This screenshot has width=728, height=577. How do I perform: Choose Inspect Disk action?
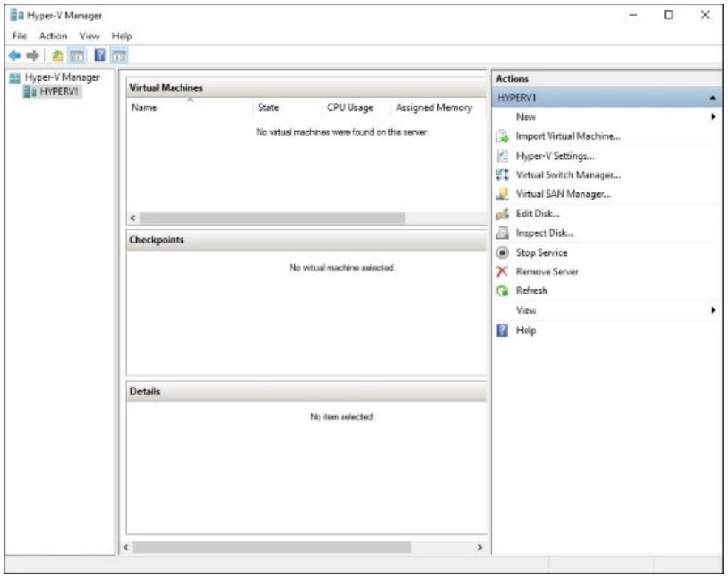click(x=545, y=232)
